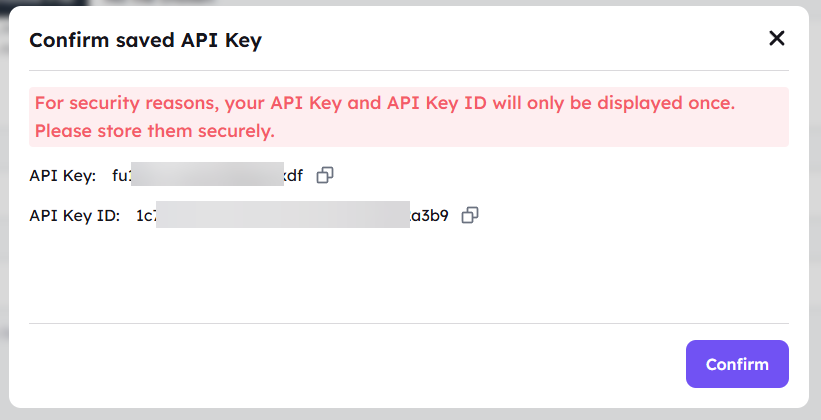Click the "API Key ID:" label

[75, 215]
